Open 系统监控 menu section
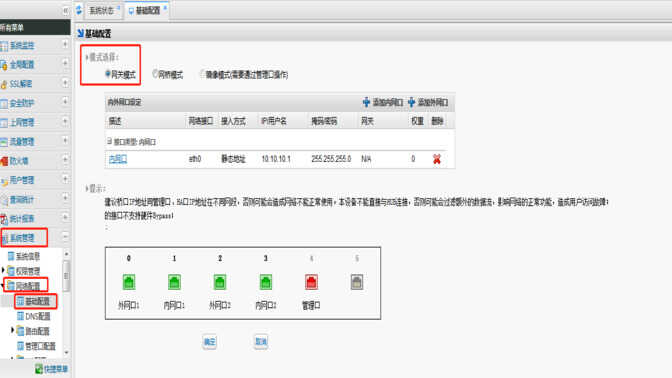The height and width of the screenshot is (378, 672). point(22,45)
